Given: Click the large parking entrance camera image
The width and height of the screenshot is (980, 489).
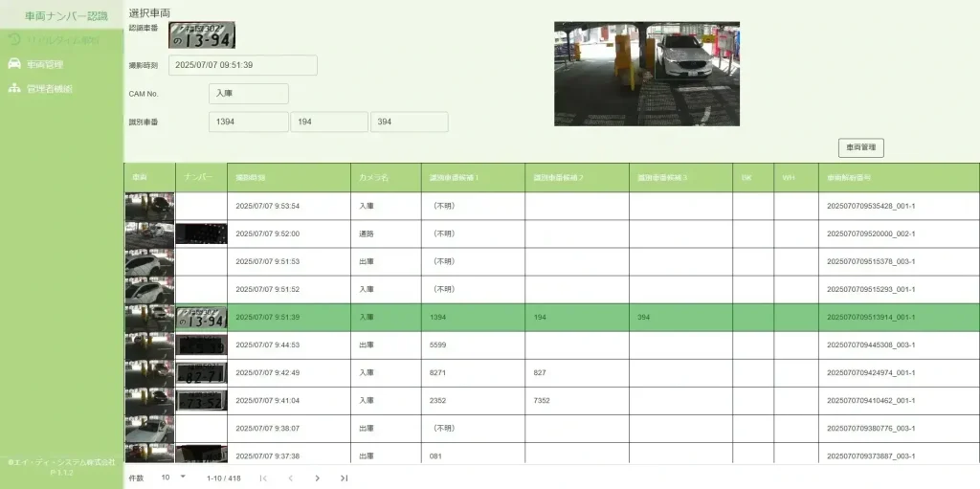Looking at the screenshot, I should pyautogui.click(x=646, y=74).
